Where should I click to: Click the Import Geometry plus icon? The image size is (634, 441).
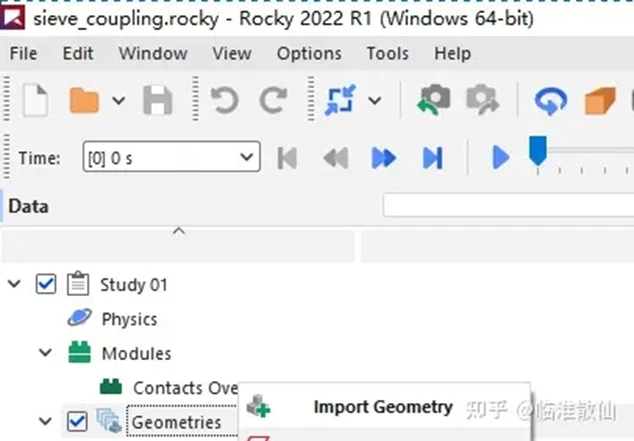pyautogui.click(x=258, y=406)
